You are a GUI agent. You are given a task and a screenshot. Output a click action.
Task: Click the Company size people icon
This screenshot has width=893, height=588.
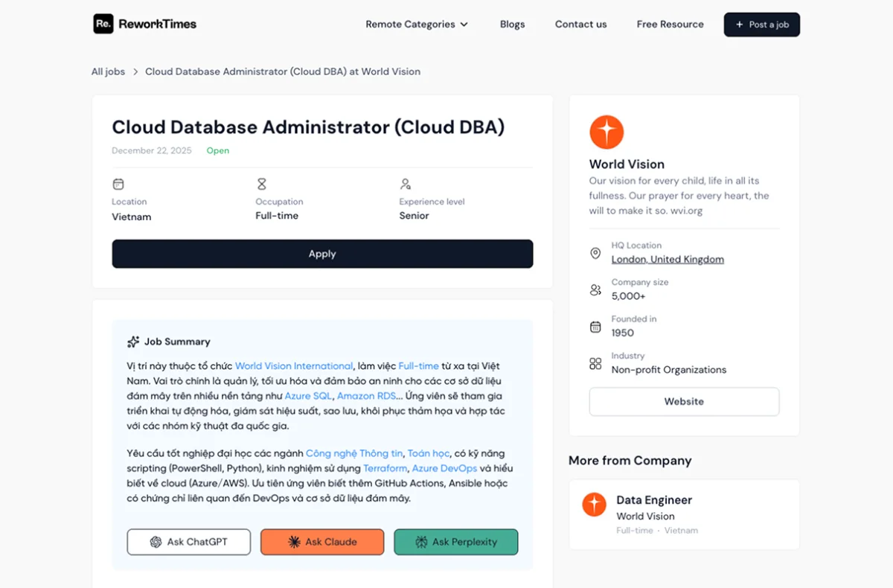595,290
